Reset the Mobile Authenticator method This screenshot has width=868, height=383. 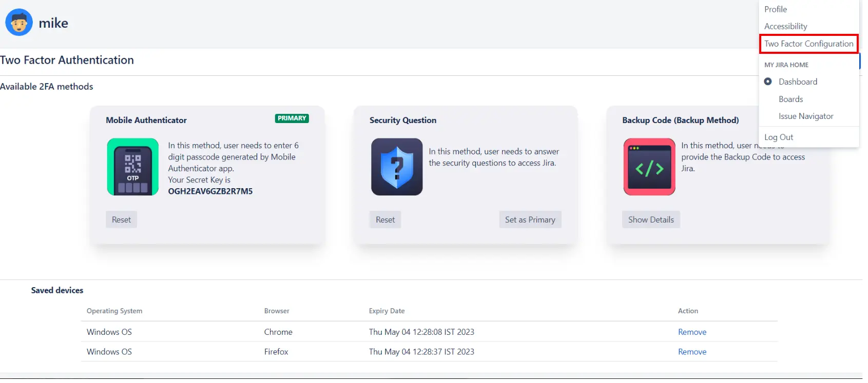pyautogui.click(x=121, y=219)
